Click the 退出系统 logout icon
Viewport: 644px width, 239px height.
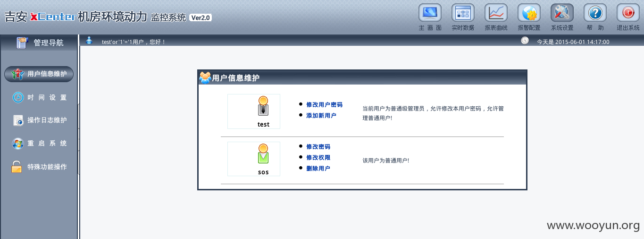click(x=628, y=13)
